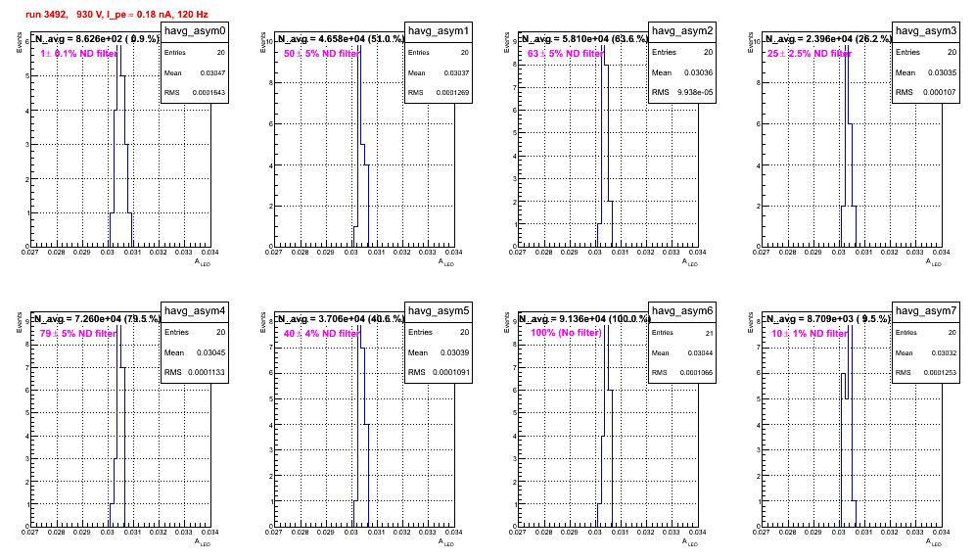Screen dimensions: 975x560
Task: Click the A_LED x-axis label under havg_asym0 plot
Action: tap(203, 262)
